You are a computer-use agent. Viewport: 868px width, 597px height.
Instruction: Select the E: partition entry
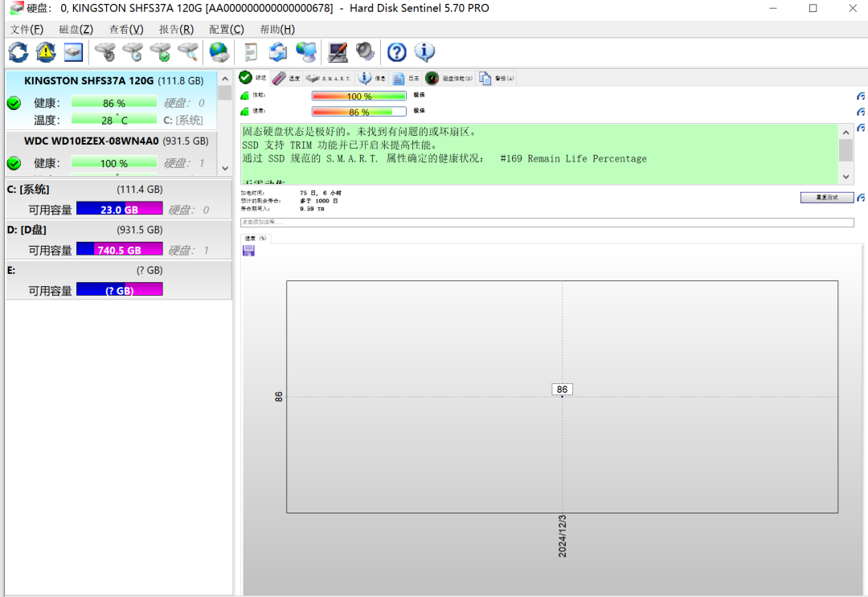pos(118,280)
